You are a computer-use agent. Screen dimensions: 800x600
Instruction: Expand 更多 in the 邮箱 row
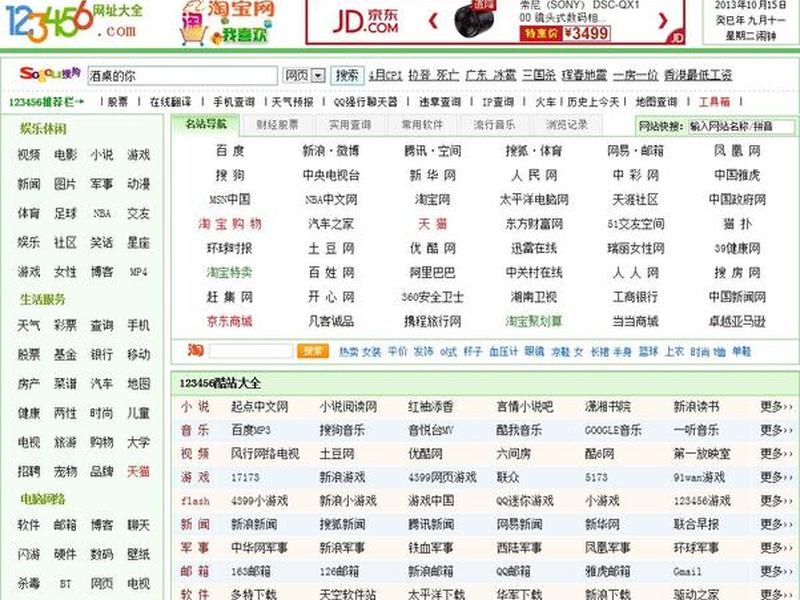click(x=777, y=571)
